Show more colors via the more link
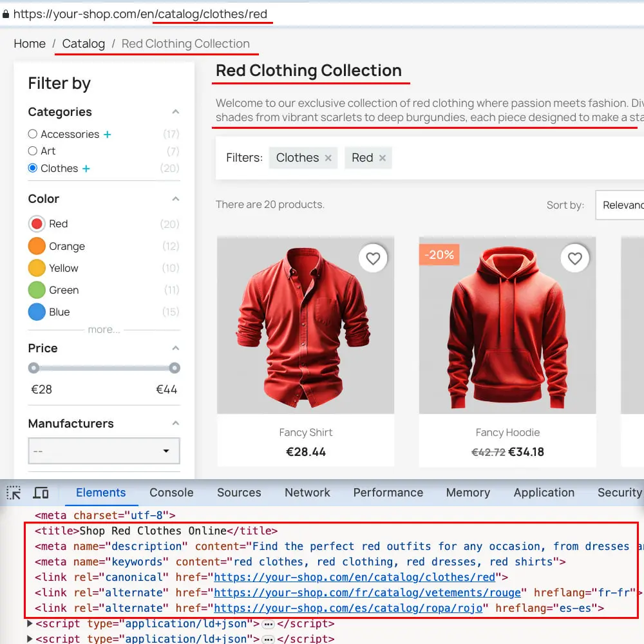Image resolution: width=644 pixels, height=644 pixels. [104, 330]
